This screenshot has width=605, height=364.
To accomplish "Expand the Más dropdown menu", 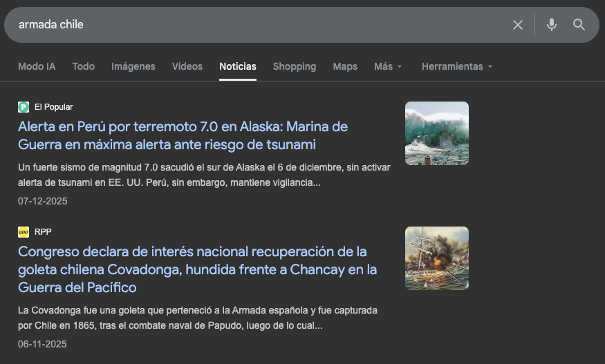I will tap(388, 66).
